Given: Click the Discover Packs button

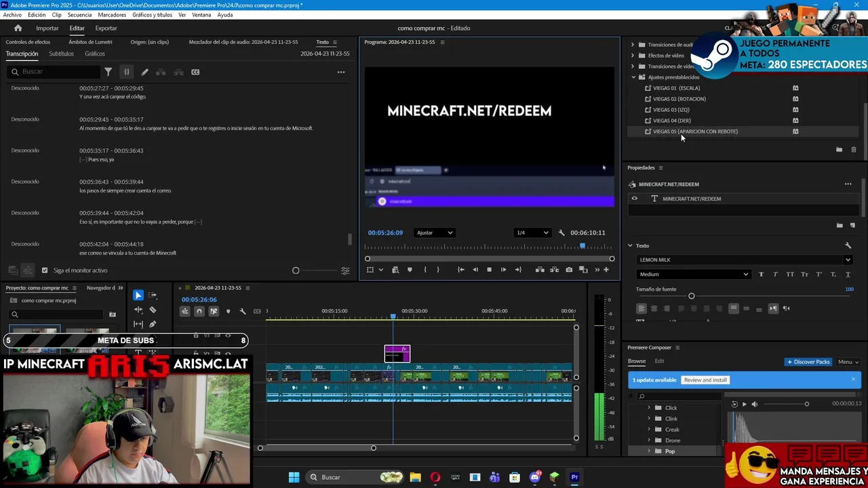Looking at the screenshot, I should [808, 362].
